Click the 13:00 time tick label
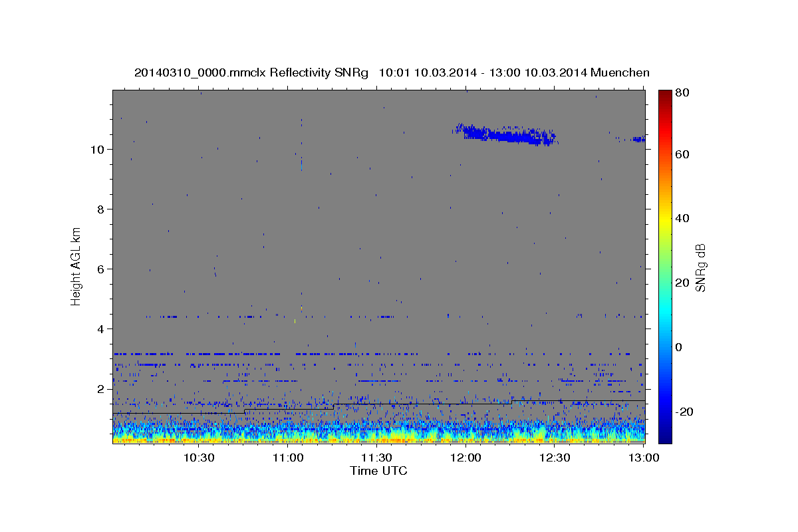Image resolution: width=798 pixels, height=532 pixels. [643, 458]
